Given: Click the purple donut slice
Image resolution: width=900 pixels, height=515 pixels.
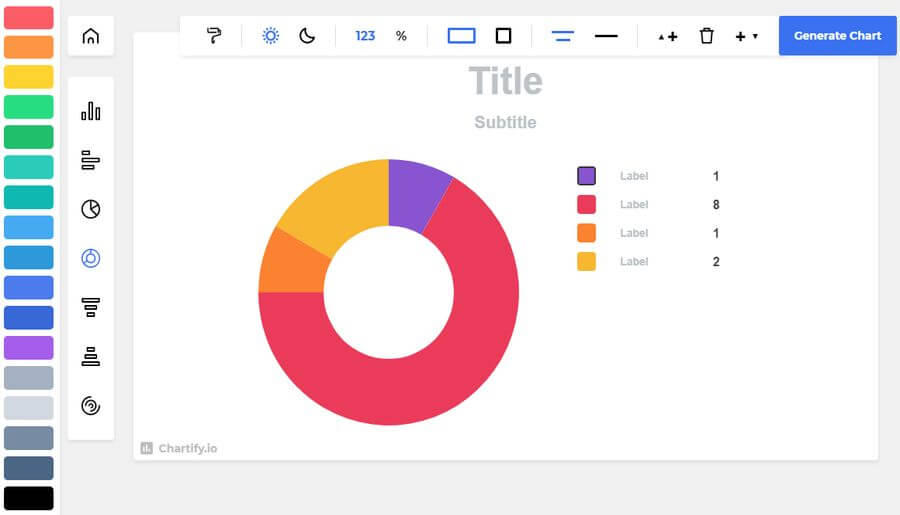Looking at the screenshot, I should point(414,194).
